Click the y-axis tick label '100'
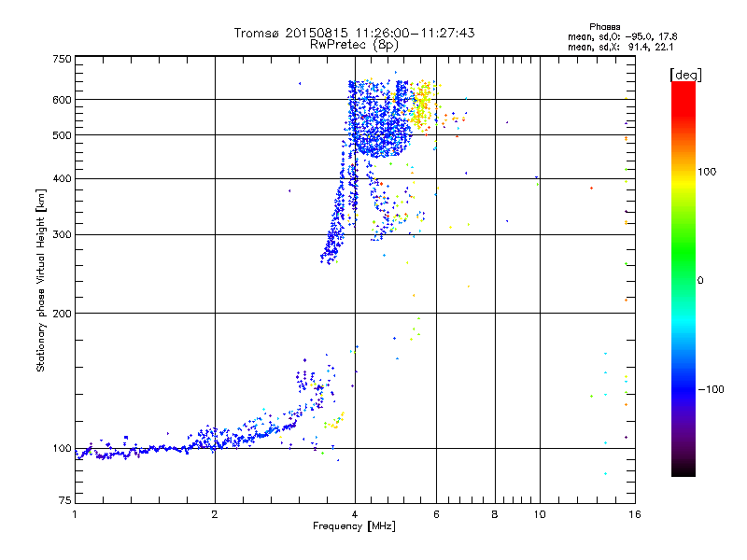The height and width of the screenshot is (560, 747). pyautogui.click(x=62, y=448)
